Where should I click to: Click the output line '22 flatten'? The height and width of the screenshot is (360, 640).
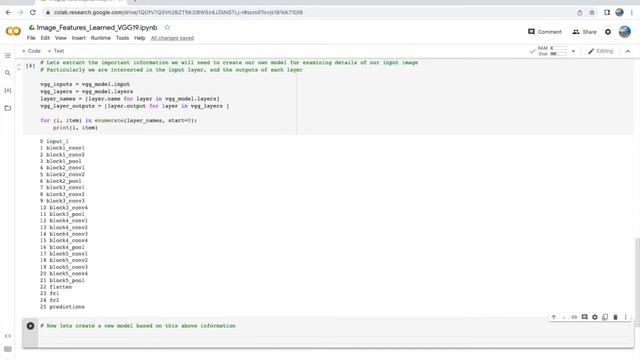point(56,287)
